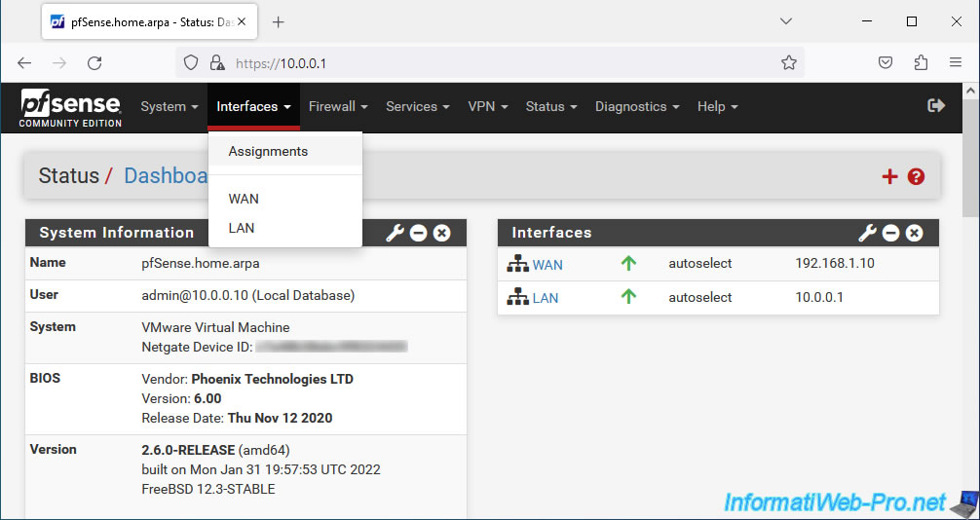Viewport: 980px width, 520px height.
Task: Click the tracking protection shield icon
Action: click(x=191, y=62)
